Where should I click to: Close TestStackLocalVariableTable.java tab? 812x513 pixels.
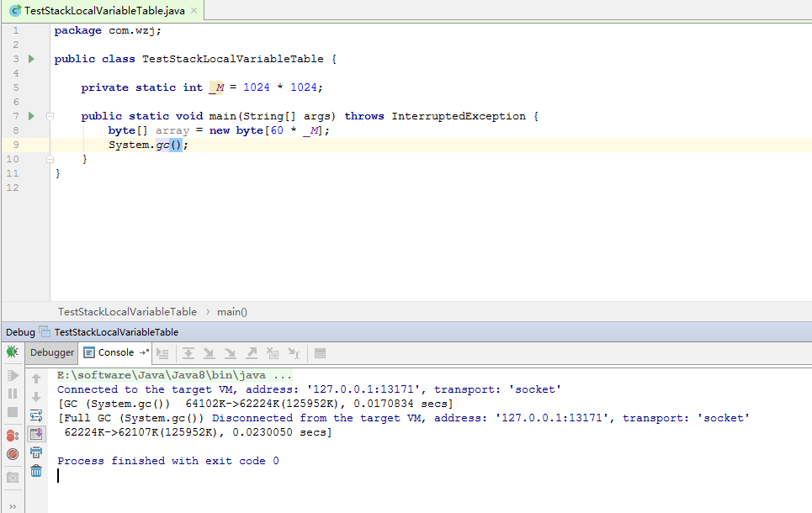click(x=194, y=10)
